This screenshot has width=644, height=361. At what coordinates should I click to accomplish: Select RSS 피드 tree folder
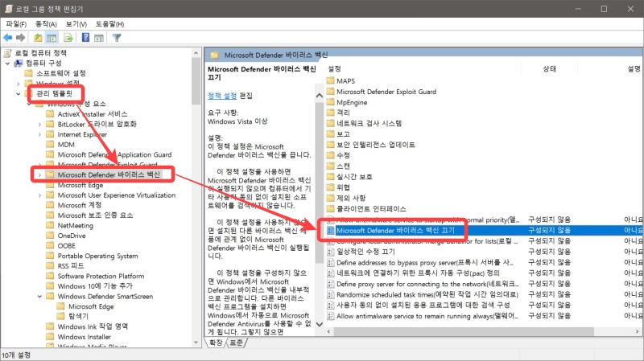(70, 266)
